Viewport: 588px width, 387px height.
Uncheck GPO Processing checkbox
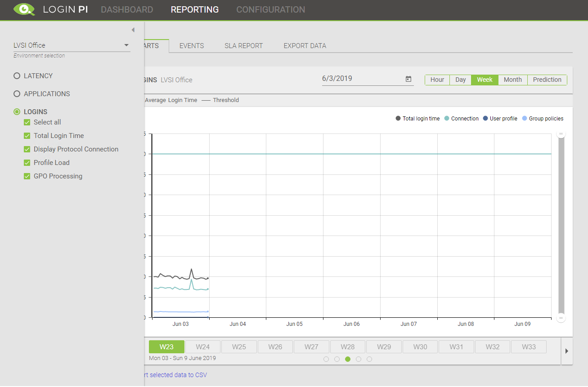pos(27,176)
